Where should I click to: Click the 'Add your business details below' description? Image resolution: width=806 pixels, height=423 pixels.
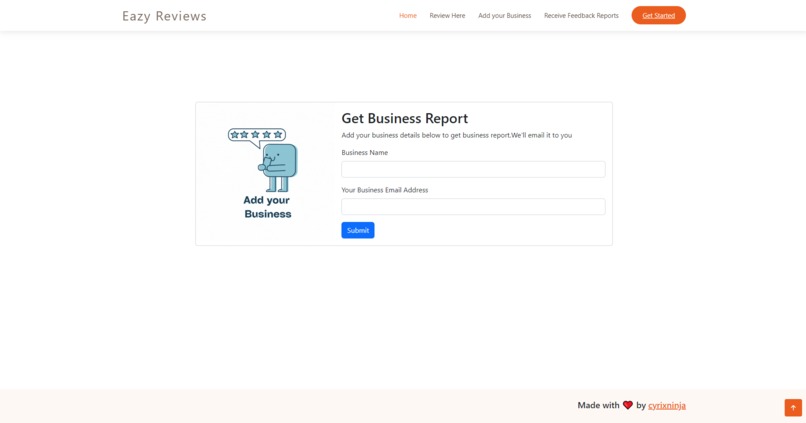click(456, 135)
